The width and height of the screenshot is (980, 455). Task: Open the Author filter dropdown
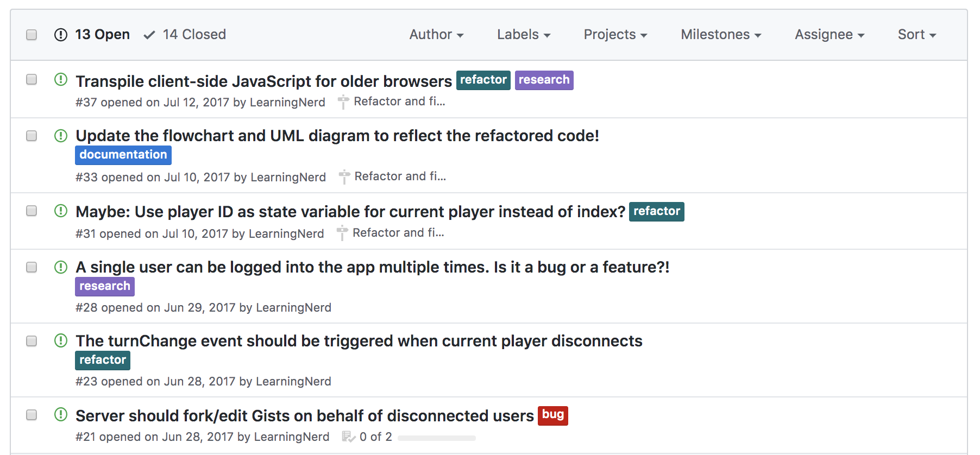pos(436,35)
